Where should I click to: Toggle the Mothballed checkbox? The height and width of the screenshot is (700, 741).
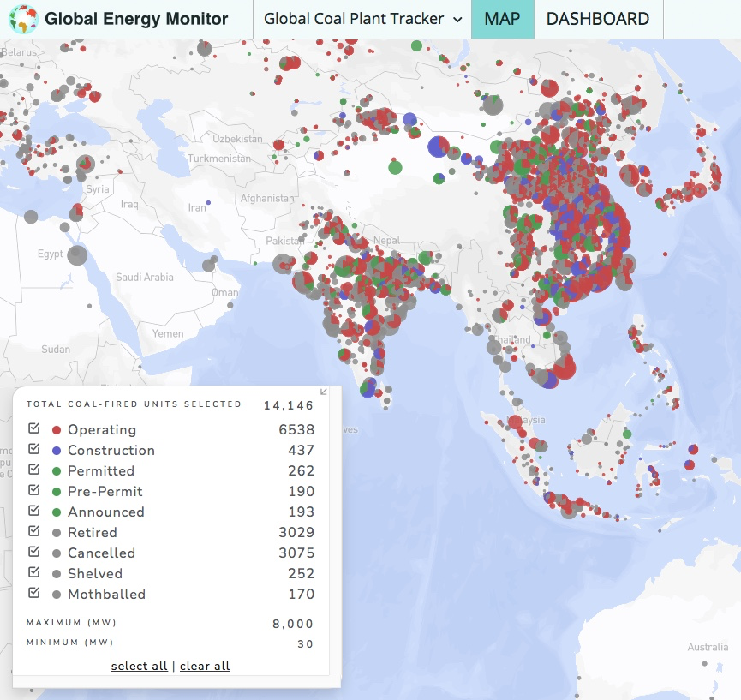[33, 593]
